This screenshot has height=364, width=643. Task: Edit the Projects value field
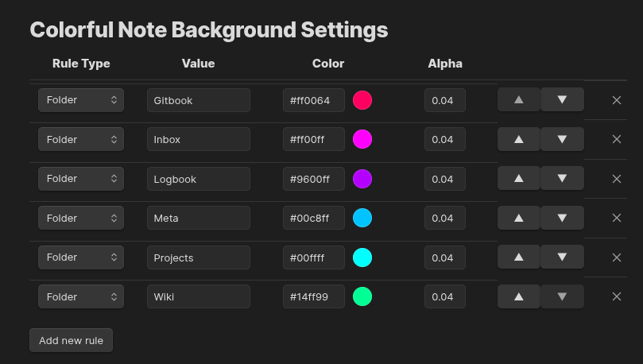(199, 258)
